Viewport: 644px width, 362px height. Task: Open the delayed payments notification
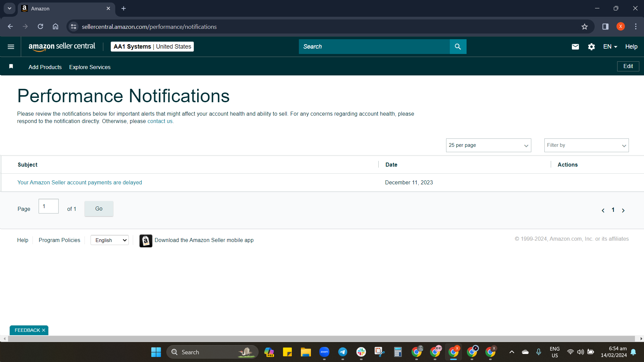coord(79,182)
